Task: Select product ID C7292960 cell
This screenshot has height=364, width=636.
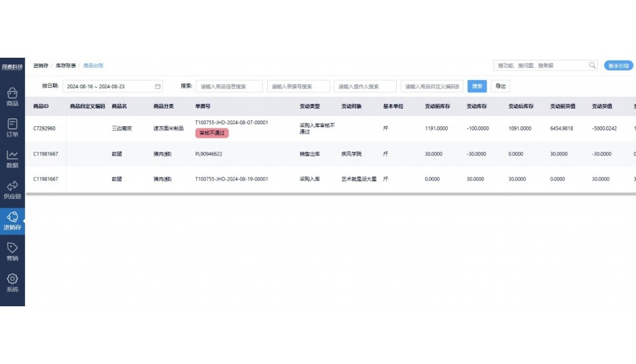Action: 44,128
